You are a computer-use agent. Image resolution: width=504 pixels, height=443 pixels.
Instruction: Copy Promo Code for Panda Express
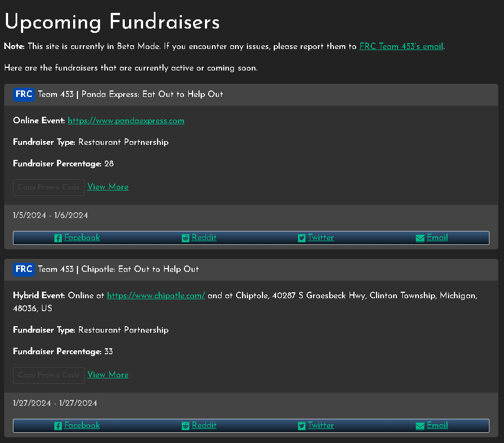[x=48, y=187]
